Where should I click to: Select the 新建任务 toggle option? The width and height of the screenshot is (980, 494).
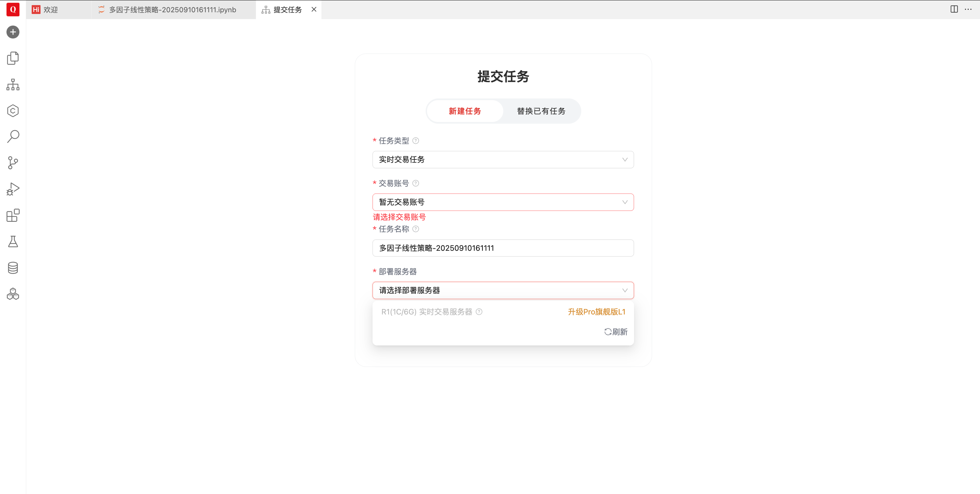[x=464, y=111]
